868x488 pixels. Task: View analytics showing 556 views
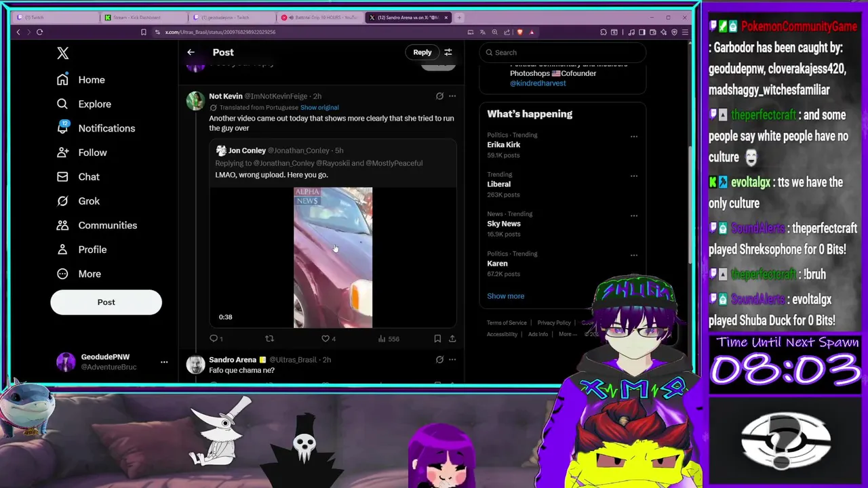tap(388, 338)
